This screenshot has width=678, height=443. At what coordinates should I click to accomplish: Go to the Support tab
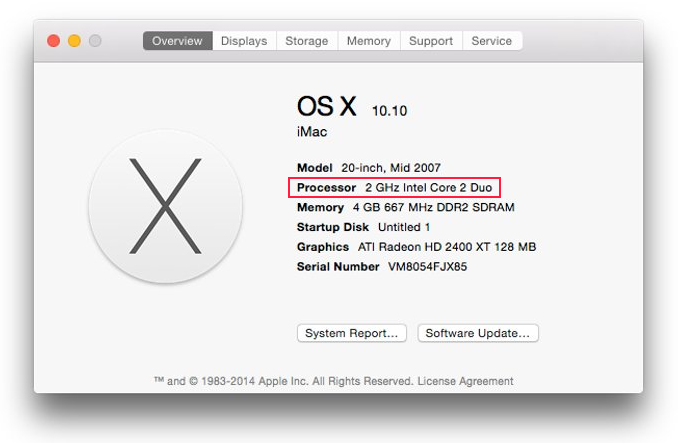click(x=431, y=41)
